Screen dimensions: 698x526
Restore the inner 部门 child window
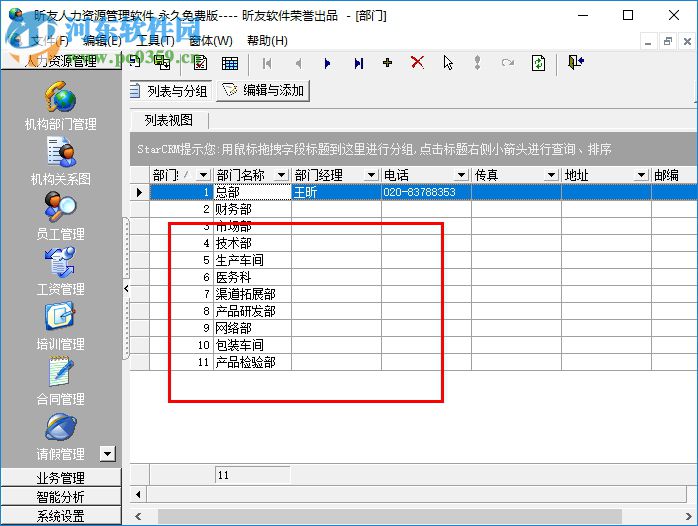667,41
